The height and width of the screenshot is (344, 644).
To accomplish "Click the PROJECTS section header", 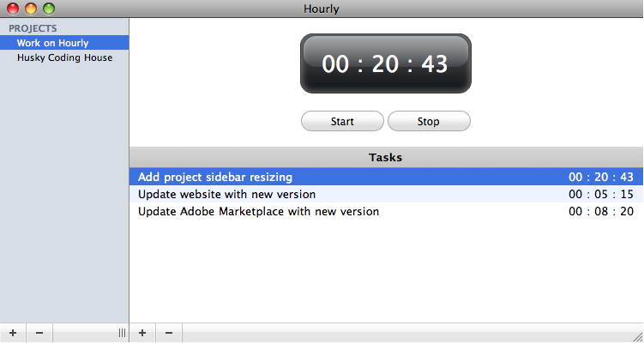I will (33, 28).
